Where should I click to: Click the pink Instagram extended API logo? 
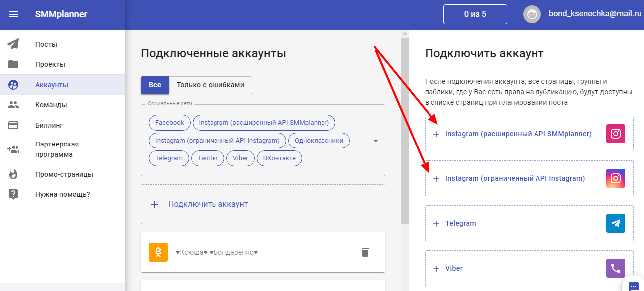click(x=616, y=134)
